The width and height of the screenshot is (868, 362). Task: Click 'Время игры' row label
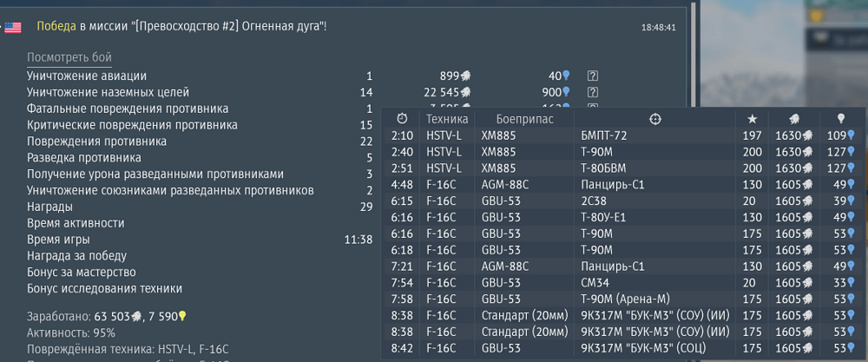pos(59,240)
